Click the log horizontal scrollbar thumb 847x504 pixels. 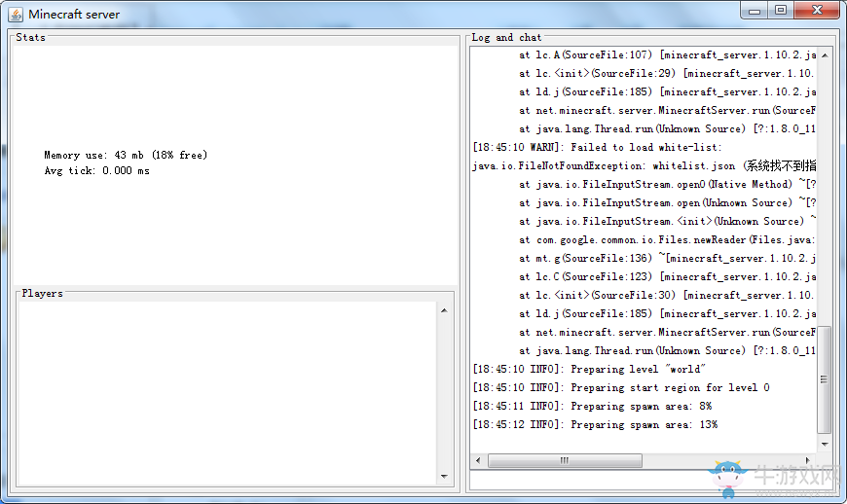point(565,460)
